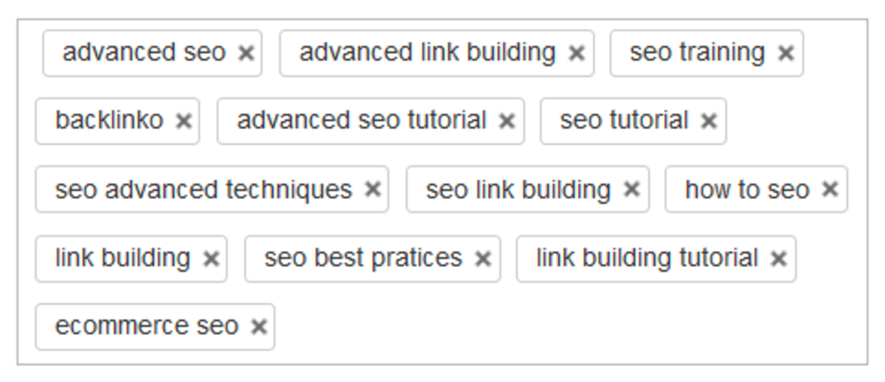Select the "how to seo" tag label
This screenshot has width=885, height=382.
(747, 189)
